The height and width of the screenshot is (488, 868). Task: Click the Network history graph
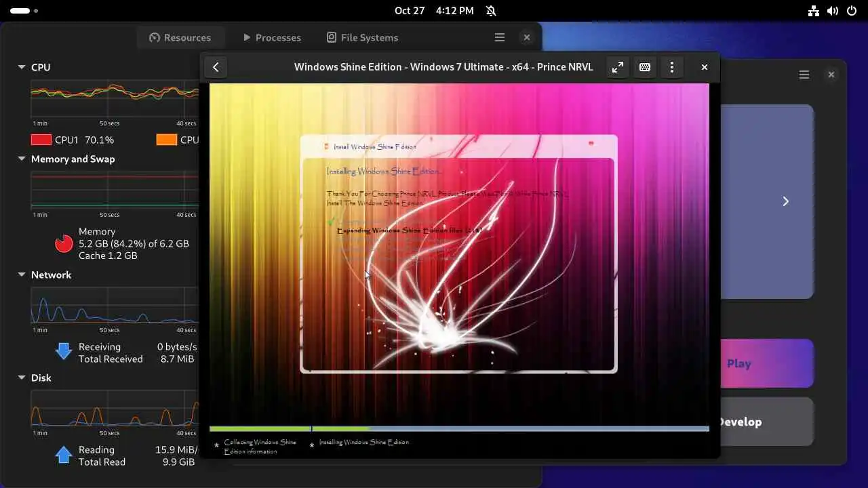click(x=115, y=306)
